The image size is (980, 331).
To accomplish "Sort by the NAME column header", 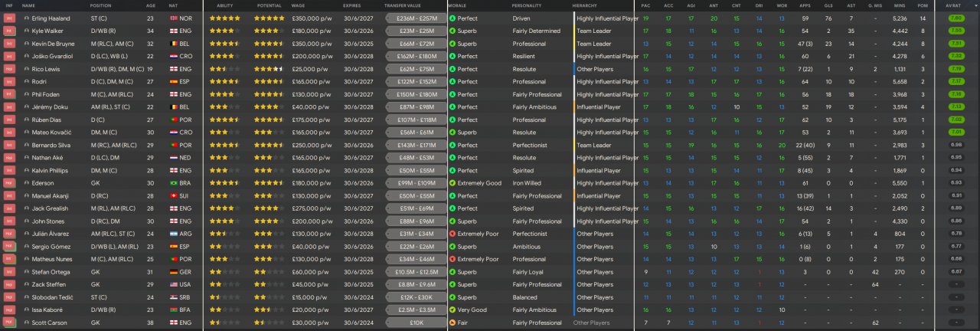I will click(x=28, y=5).
